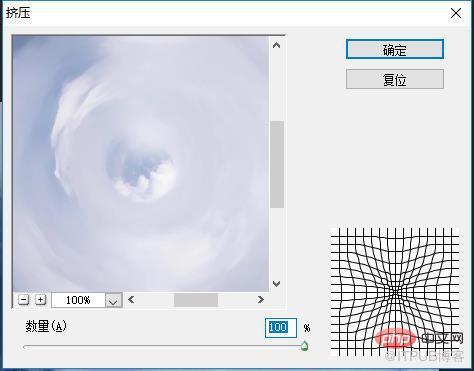Click the horizontal scrollbar thumb of preview
Image resolution: width=474 pixels, height=371 pixels.
196,300
